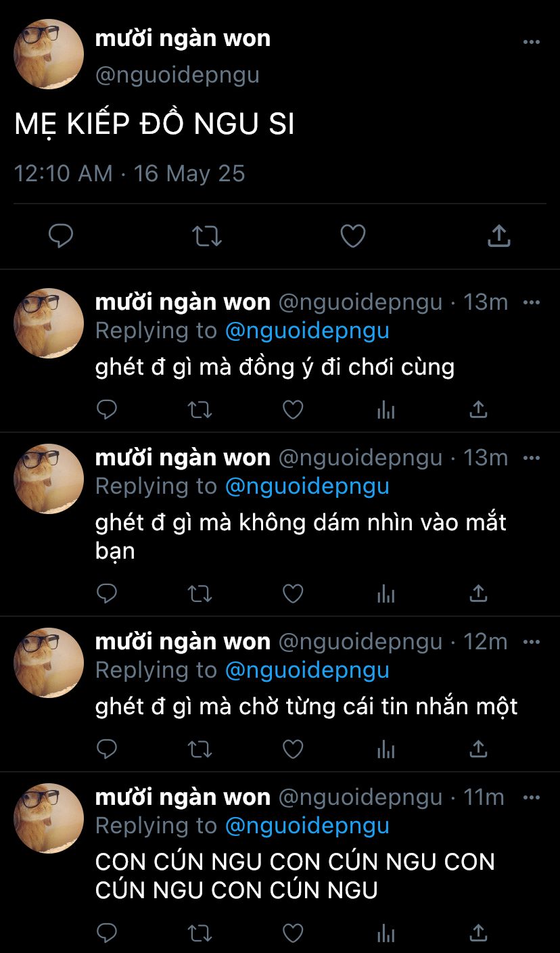The image size is (560, 953).
Task: Reply to the main tweet MẸ KIẾP ĐỒ NGU SI
Action: pyautogui.click(x=61, y=236)
